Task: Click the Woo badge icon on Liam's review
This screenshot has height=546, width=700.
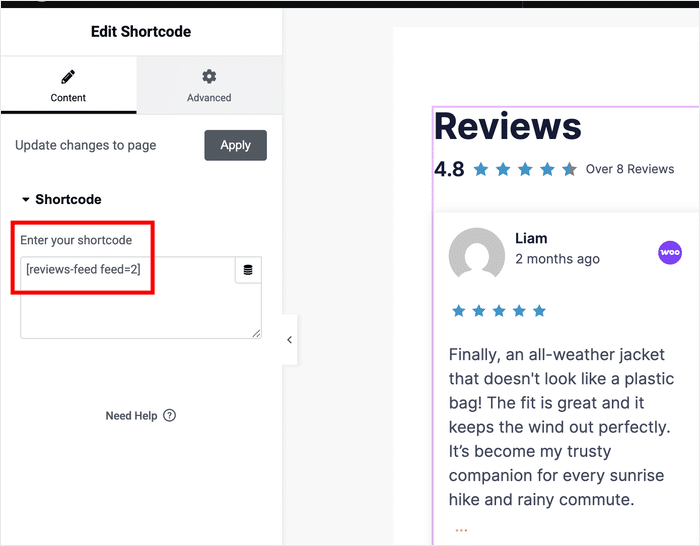Action: pyautogui.click(x=670, y=253)
